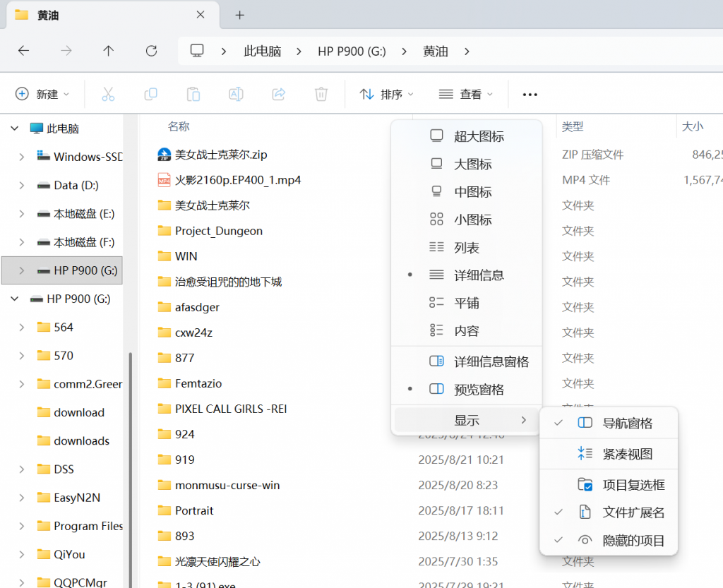Expand the Data (D:) drive in the sidebar
723x588 pixels.
coord(20,185)
